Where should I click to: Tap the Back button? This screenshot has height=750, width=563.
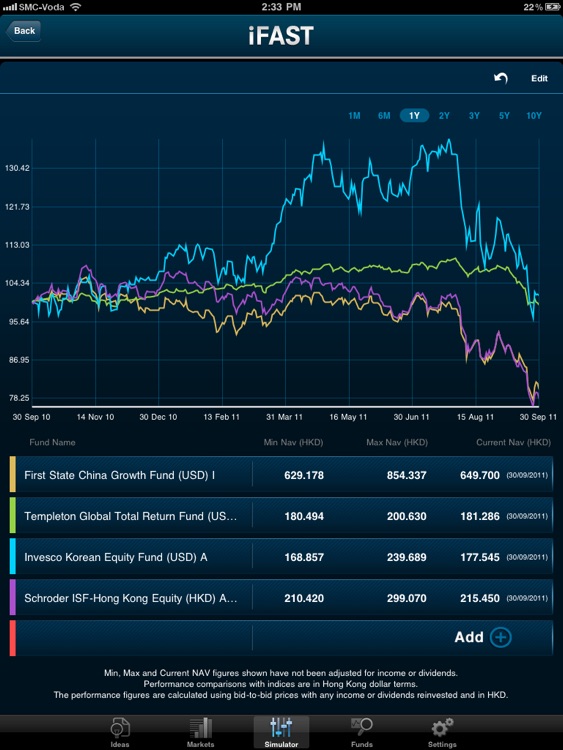[23, 31]
